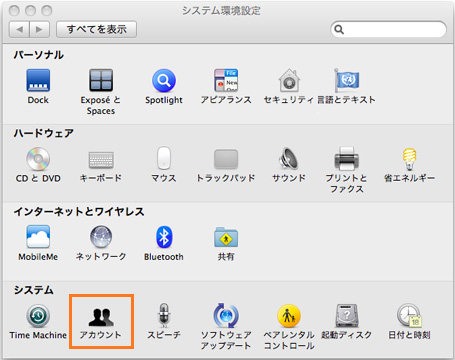Go forward with the right arrow button
The image size is (455, 360).
click(x=40, y=29)
